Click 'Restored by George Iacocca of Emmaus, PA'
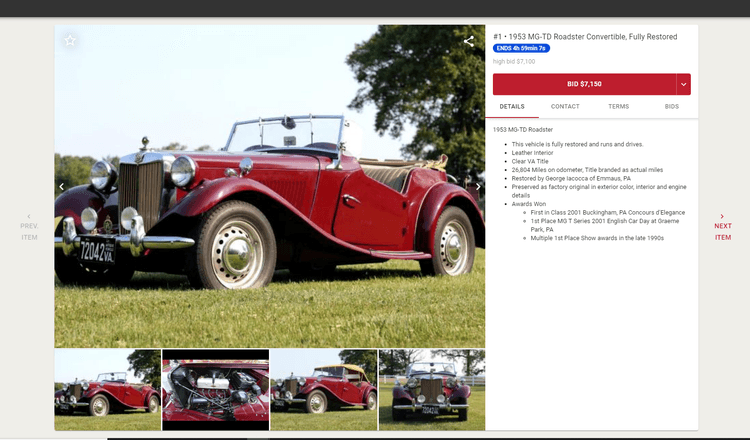The image size is (750, 440). 571,178
